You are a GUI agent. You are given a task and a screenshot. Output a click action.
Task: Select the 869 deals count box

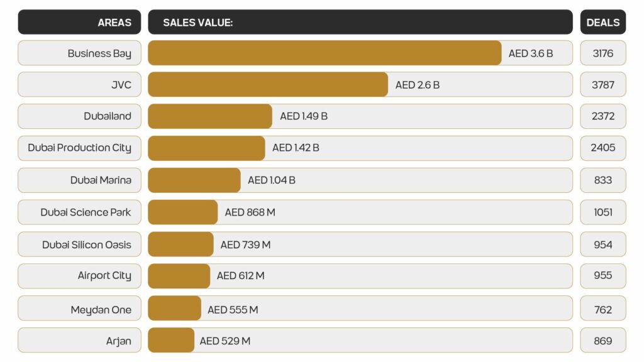coord(602,341)
